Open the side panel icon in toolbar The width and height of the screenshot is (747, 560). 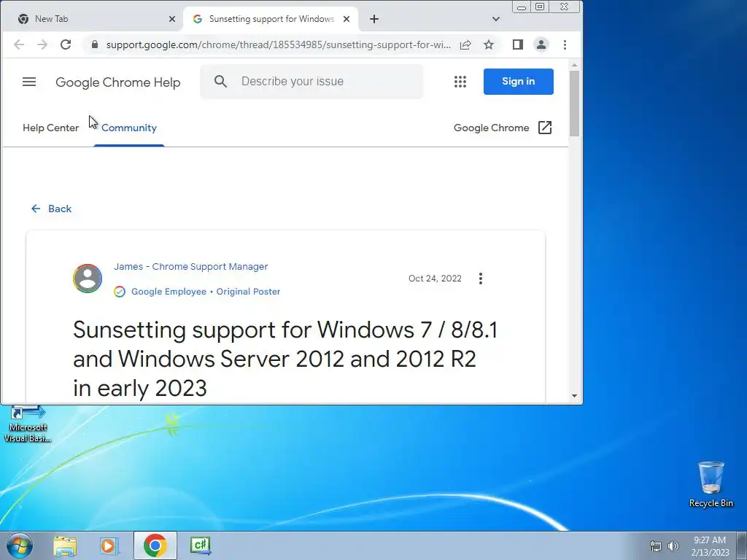[518, 44]
